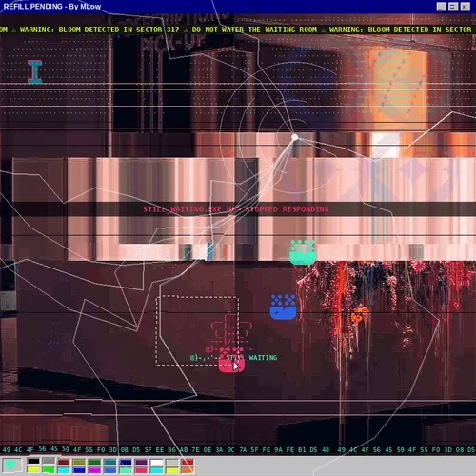This screenshot has height=476, width=476.
Task: Maximize the REFILL PENDING window
Action: click(453, 7)
